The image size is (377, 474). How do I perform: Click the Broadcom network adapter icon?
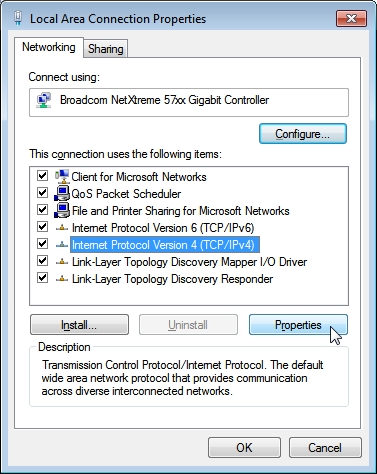pos(44,100)
